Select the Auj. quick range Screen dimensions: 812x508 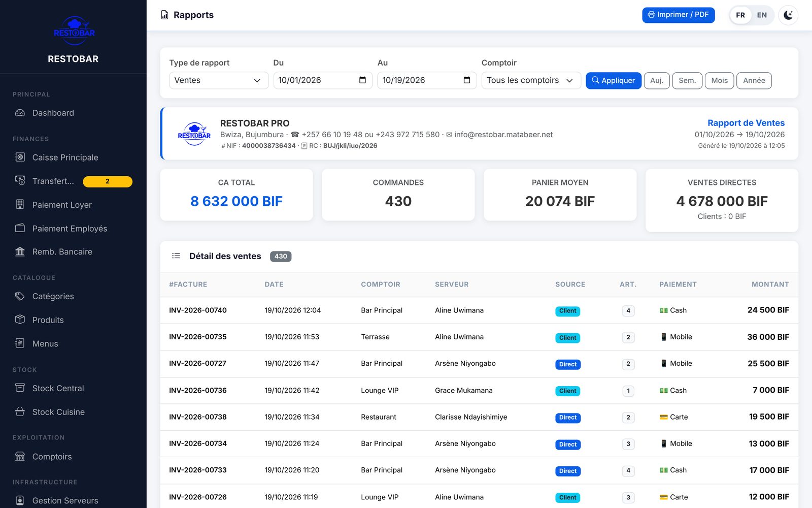pos(656,80)
